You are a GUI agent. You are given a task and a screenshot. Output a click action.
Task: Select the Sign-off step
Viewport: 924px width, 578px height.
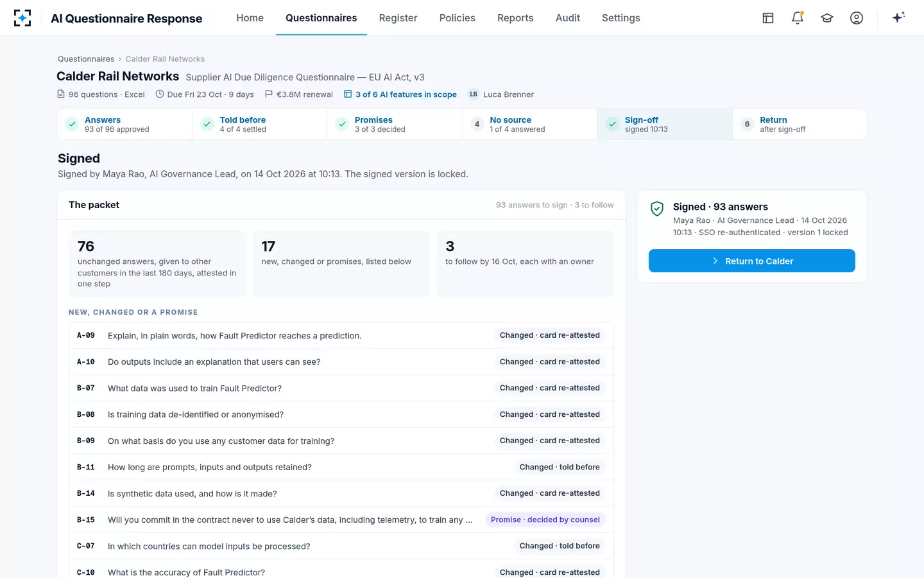665,124
